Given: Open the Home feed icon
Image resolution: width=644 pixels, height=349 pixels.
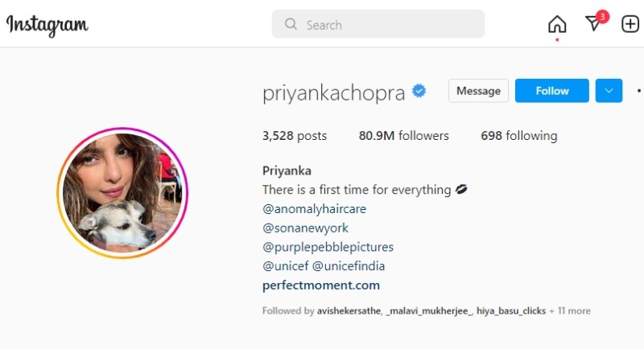Looking at the screenshot, I should (557, 24).
